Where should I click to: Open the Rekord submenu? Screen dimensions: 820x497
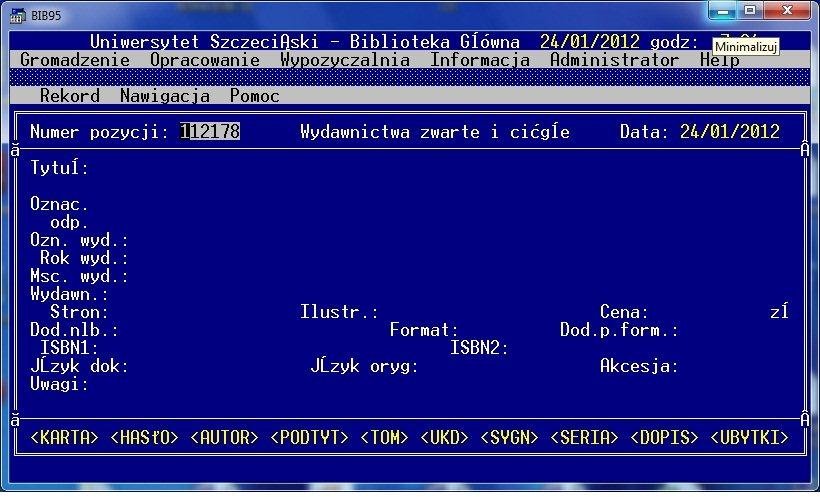[70, 96]
